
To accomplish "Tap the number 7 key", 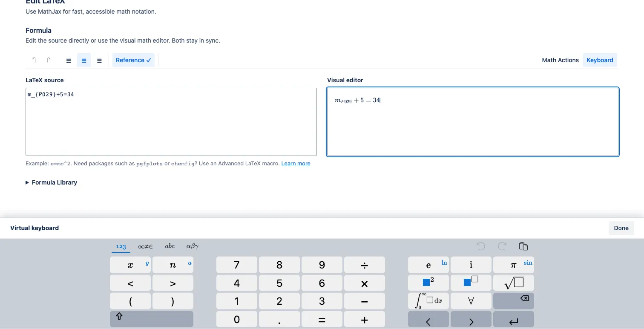I will 236,265.
